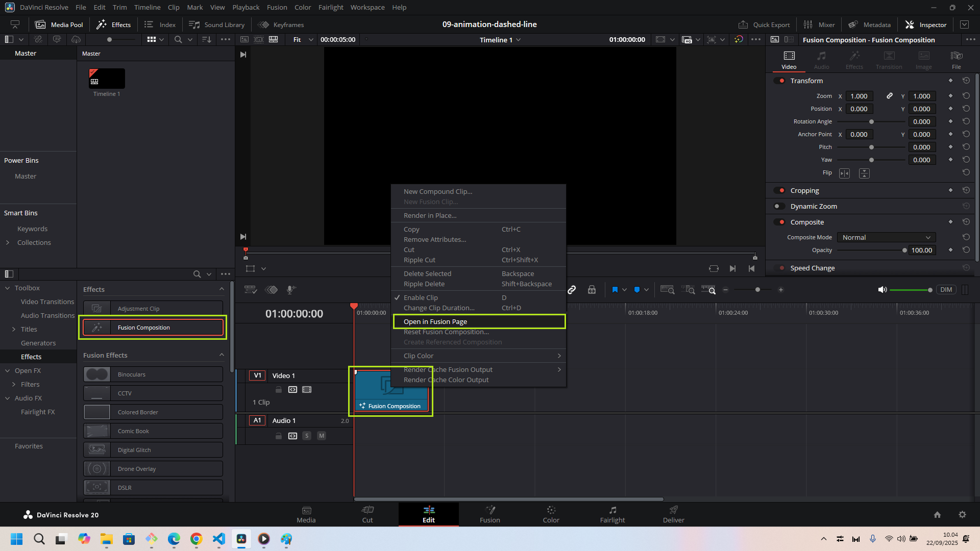Viewport: 980px width, 551px height.
Task: Toggle the Transform enable switch
Action: pyautogui.click(x=779, y=81)
